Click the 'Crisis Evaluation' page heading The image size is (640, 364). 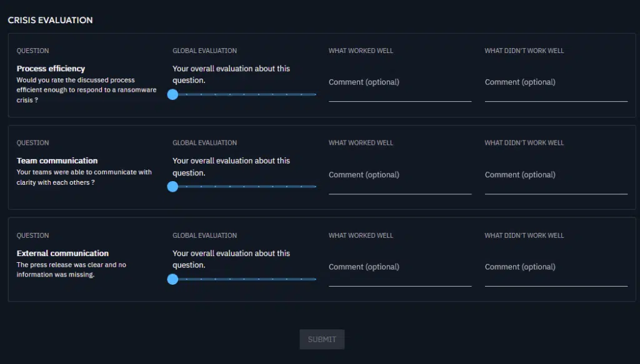pos(50,20)
